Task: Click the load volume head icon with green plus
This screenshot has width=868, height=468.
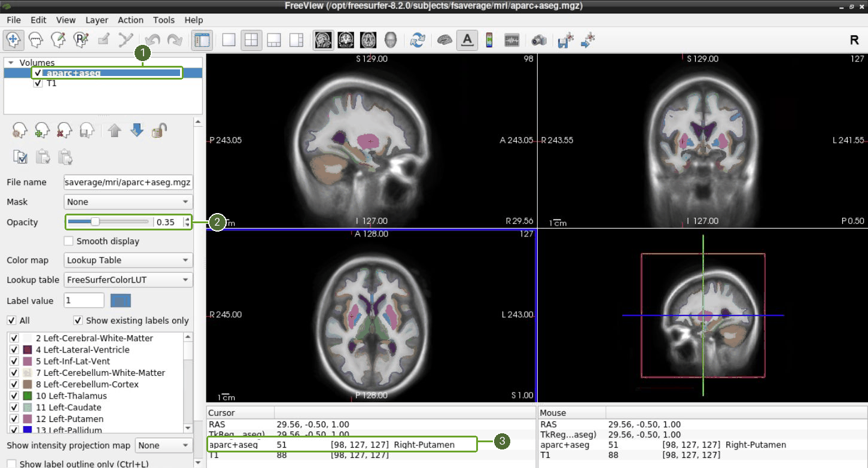Action: pyautogui.click(x=42, y=130)
